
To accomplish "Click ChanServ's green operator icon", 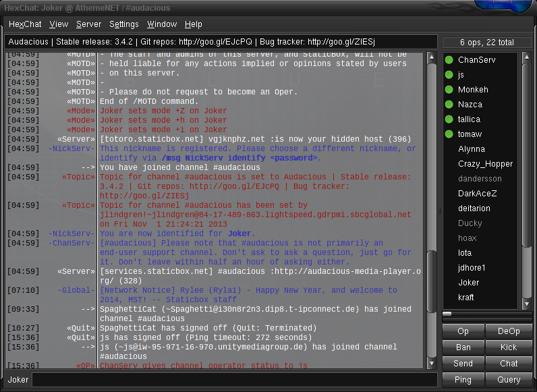I will click(449, 60).
